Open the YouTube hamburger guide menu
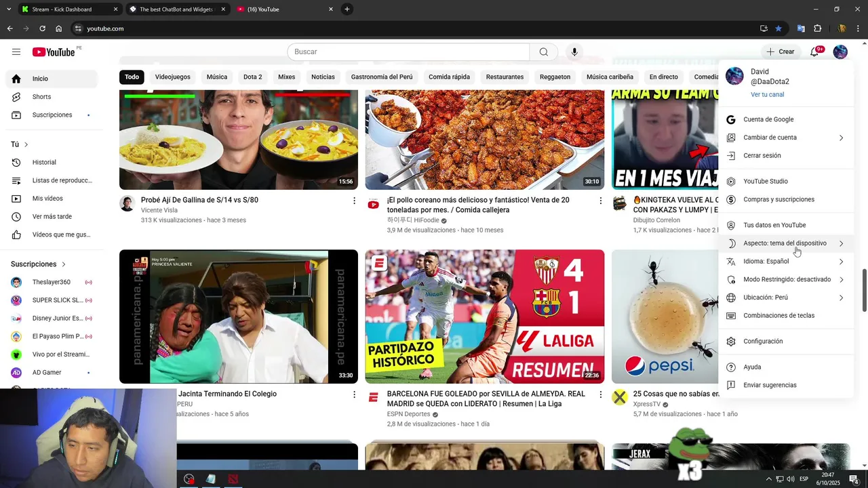This screenshot has height=488, width=868. (16, 52)
